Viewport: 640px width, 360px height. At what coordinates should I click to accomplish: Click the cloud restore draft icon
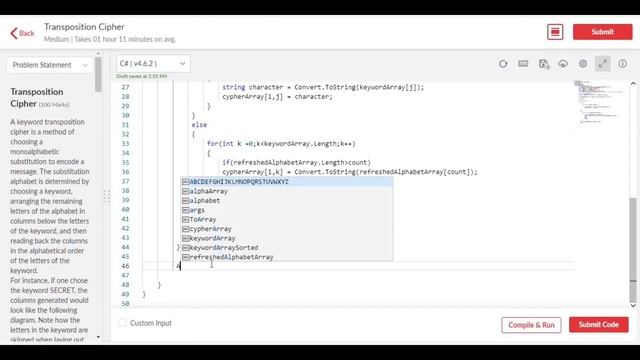tap(563, 64)
